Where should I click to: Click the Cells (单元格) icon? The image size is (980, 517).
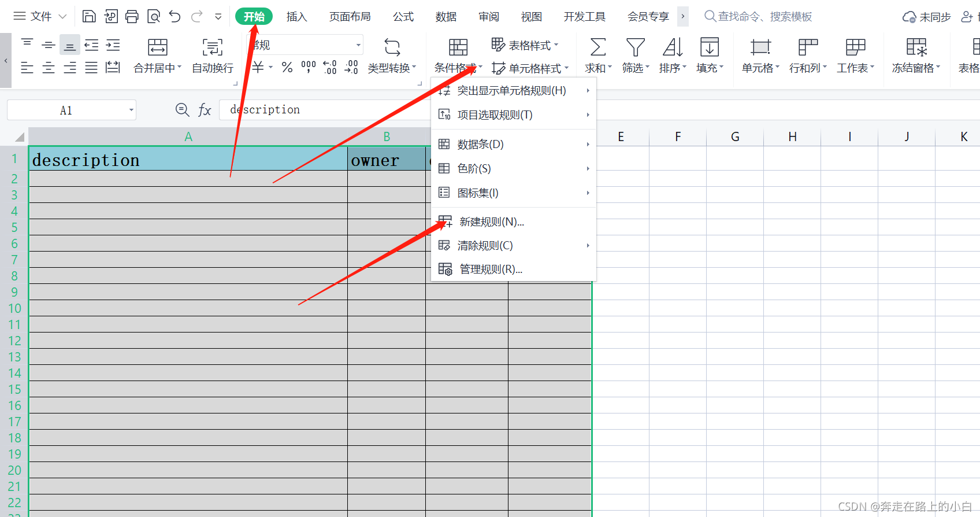(x=760, y=47)
